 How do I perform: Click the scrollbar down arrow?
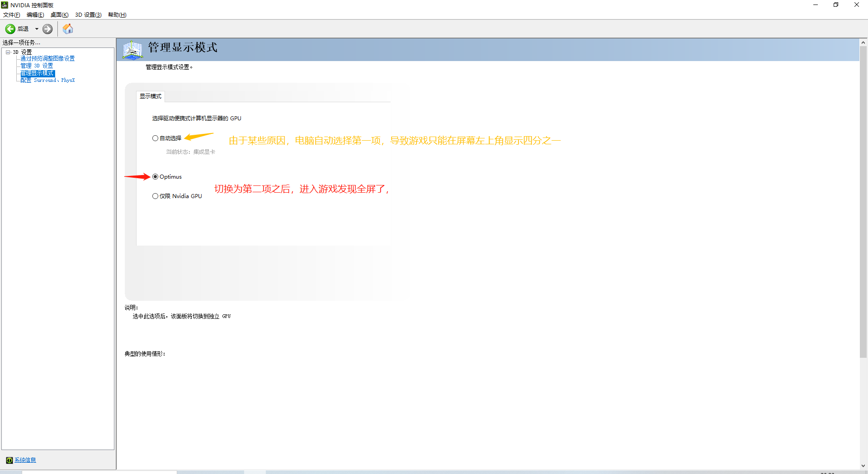863,466
